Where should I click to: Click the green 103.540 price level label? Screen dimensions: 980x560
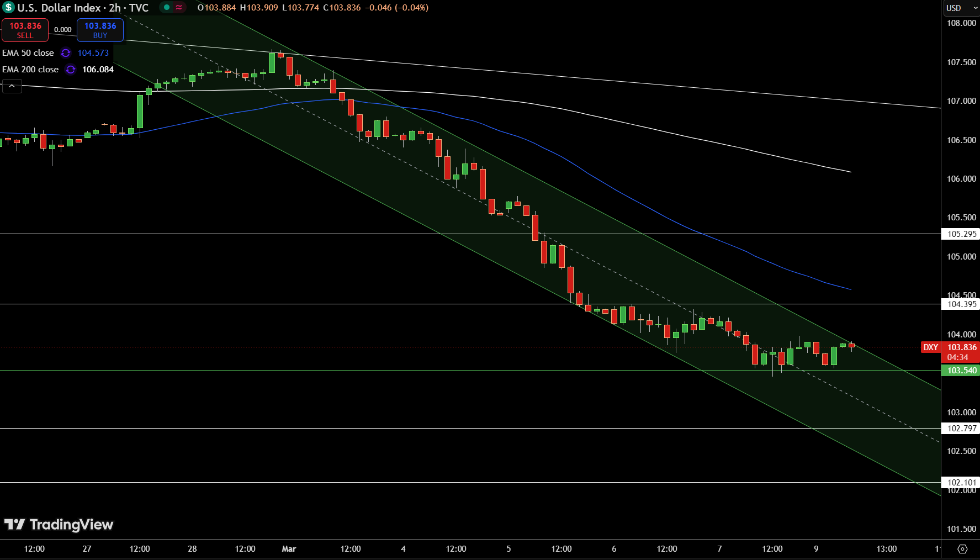(x=962, y=371)
